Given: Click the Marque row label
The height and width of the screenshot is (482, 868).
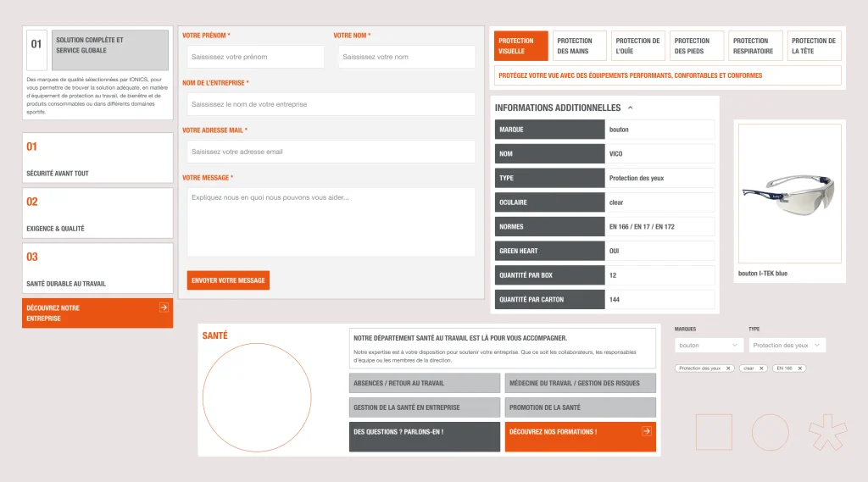Looking at the screenshot, I should click(x=549, y=130).
